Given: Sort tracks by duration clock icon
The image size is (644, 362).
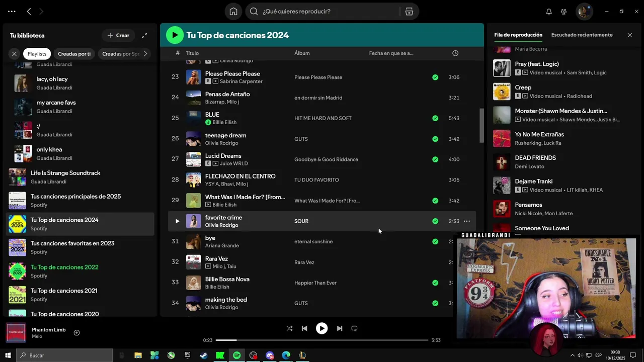Looking at the screenshot, I should click(455, 53).
